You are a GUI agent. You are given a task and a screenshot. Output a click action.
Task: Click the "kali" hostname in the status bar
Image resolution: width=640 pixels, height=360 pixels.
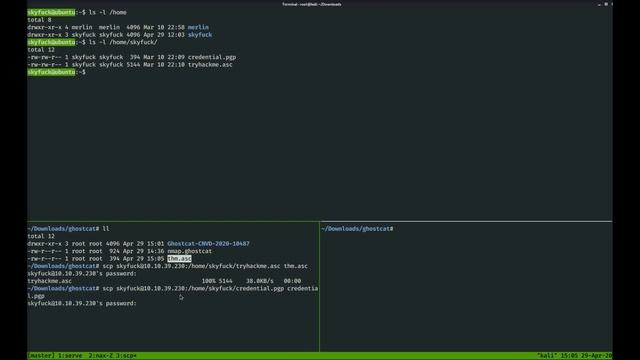547,356
